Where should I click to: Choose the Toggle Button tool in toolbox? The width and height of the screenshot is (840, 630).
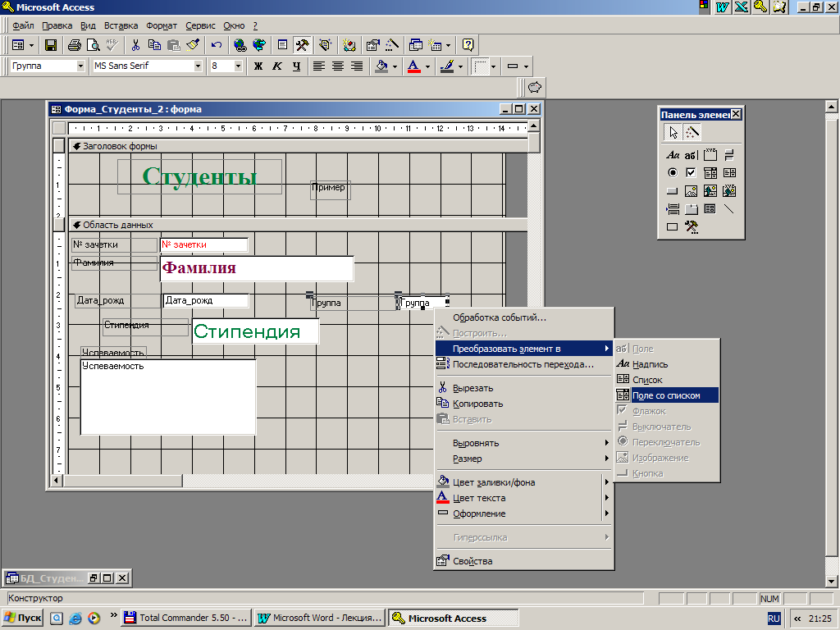(729, 155)
